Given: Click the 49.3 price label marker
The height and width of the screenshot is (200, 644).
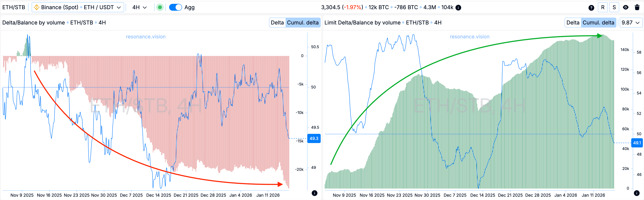Looking at the screenshot, I should click(x=314, y=138).
